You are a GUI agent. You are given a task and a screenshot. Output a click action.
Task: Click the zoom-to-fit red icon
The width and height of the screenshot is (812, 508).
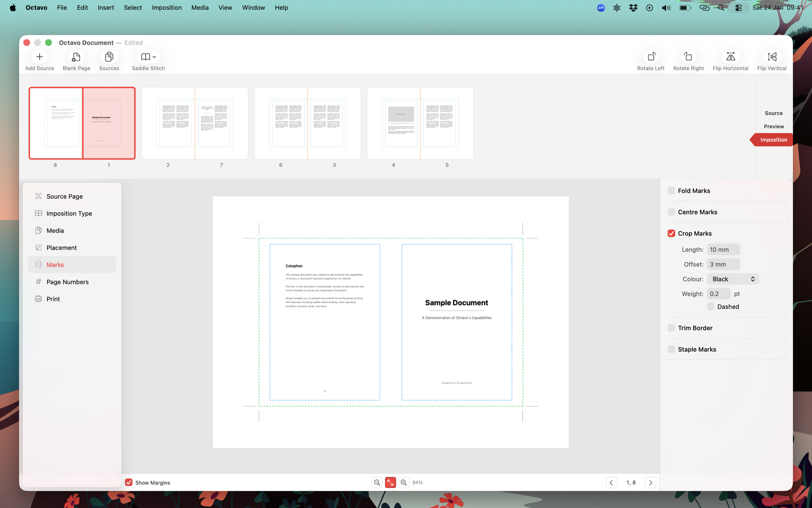tap(390, 483)
